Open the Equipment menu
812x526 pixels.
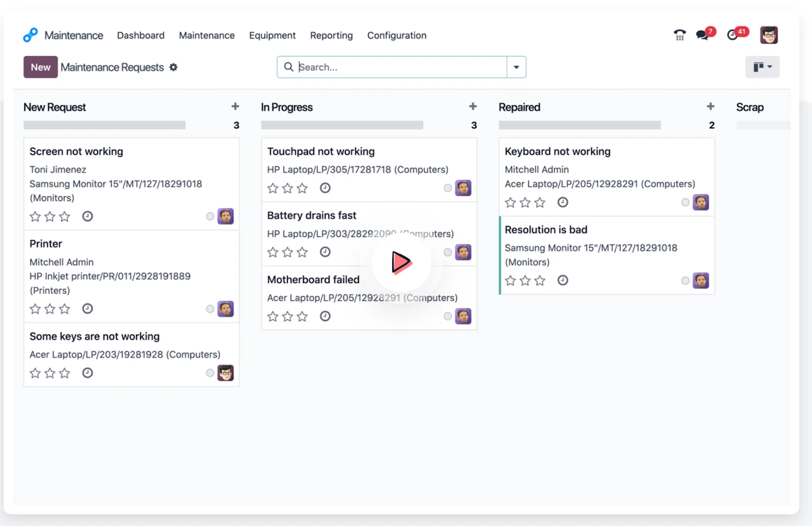point(273,36)
